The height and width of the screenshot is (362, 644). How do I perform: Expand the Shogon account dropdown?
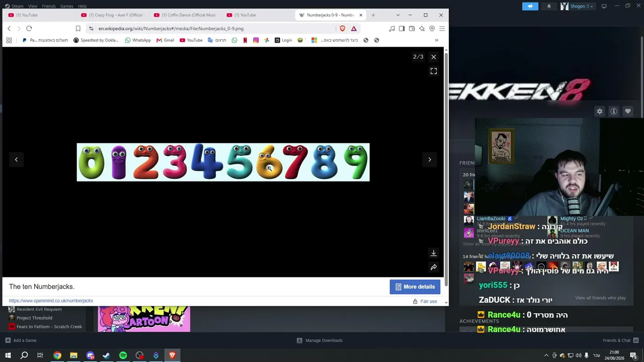click(x=578, y=6)
